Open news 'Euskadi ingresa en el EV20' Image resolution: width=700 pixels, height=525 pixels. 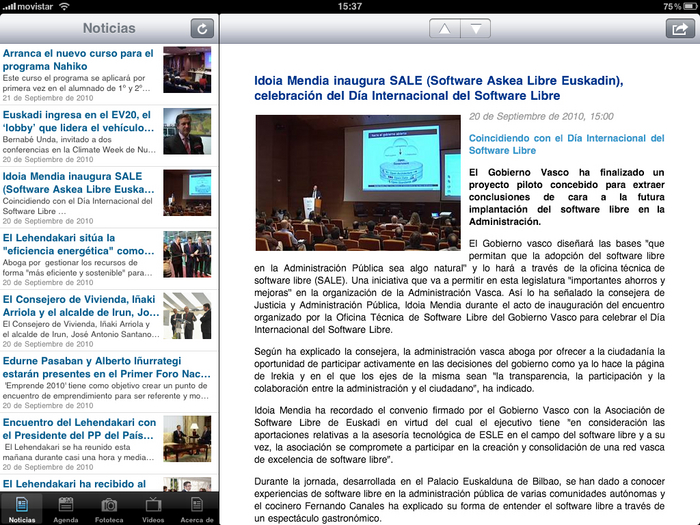coord(109,136)
